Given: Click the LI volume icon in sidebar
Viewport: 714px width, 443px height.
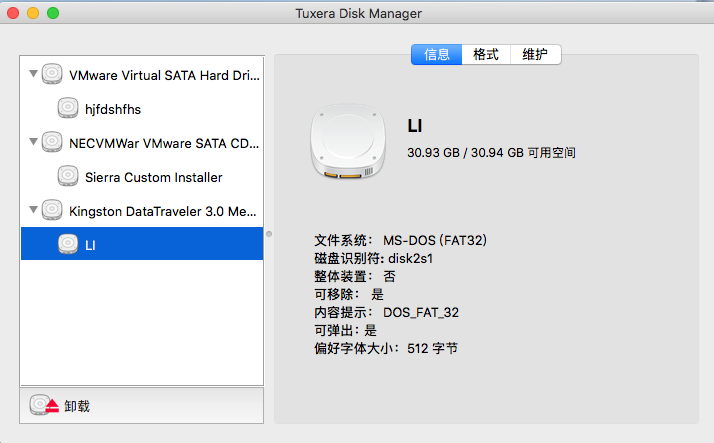Looking at the screenshot, I should 68,244.
